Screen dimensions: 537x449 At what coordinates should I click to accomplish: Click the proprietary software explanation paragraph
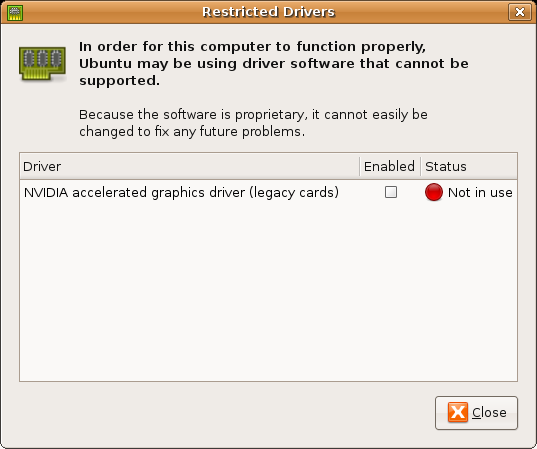[x=253, y=123]
